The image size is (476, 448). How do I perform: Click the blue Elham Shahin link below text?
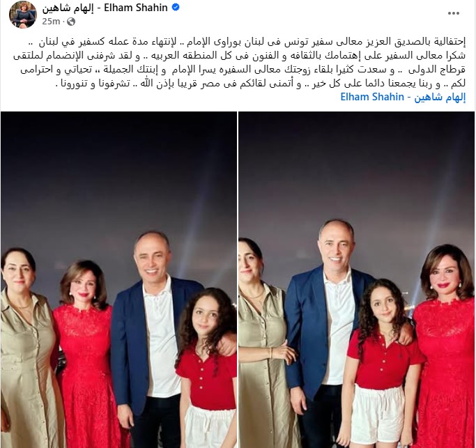click(x=403, y=97)
